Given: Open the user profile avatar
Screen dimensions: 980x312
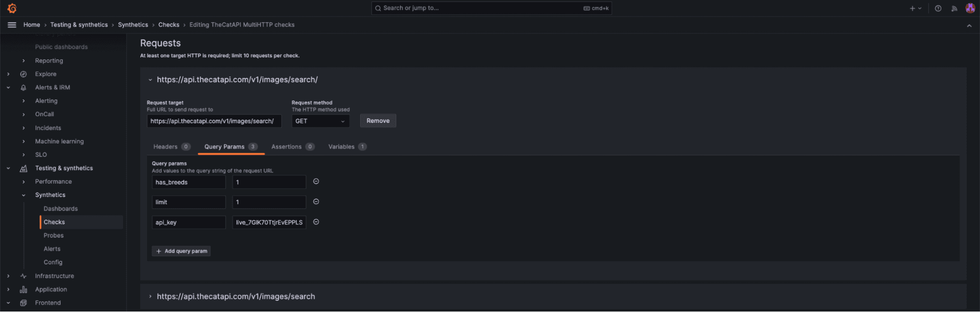Looking at the screenshot, I should pyautogui.click(x=970, y=8).
